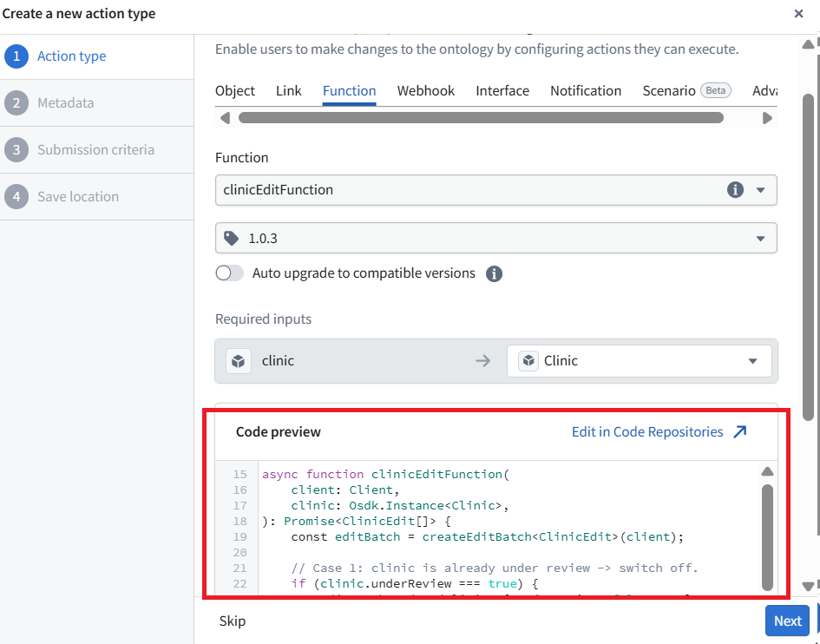Screen dimensions: 820x644
Task: Click the cube icon beside clinic input
Action: (x=239, y=361)
